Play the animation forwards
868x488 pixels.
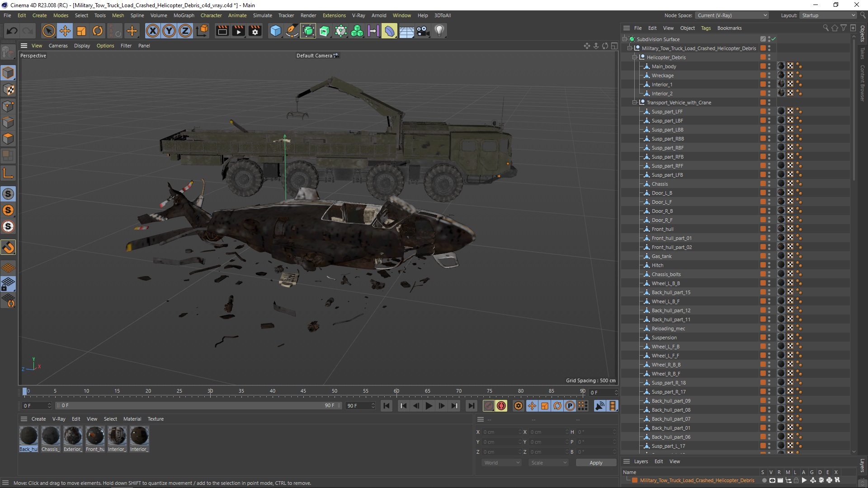[x=429, y=406]
